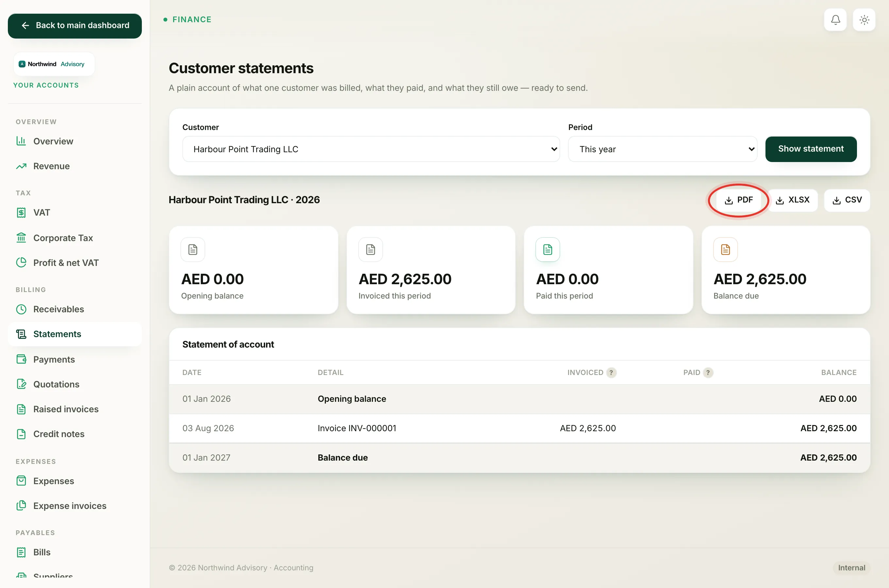Click Invoice INV-000001 detail cell

pyautogui.click(x=357, y=428)
